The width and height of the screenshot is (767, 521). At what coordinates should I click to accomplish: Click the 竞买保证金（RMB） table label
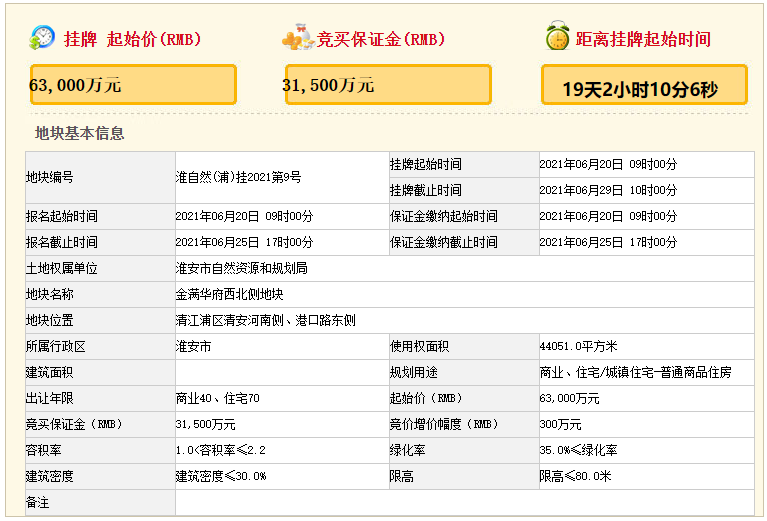[74, 424]
